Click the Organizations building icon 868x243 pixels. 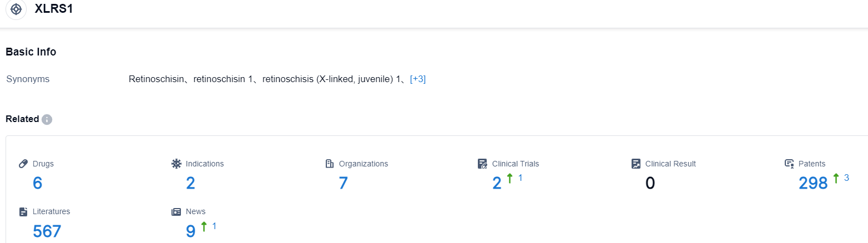pyautogui.click(x=329, y=164)
